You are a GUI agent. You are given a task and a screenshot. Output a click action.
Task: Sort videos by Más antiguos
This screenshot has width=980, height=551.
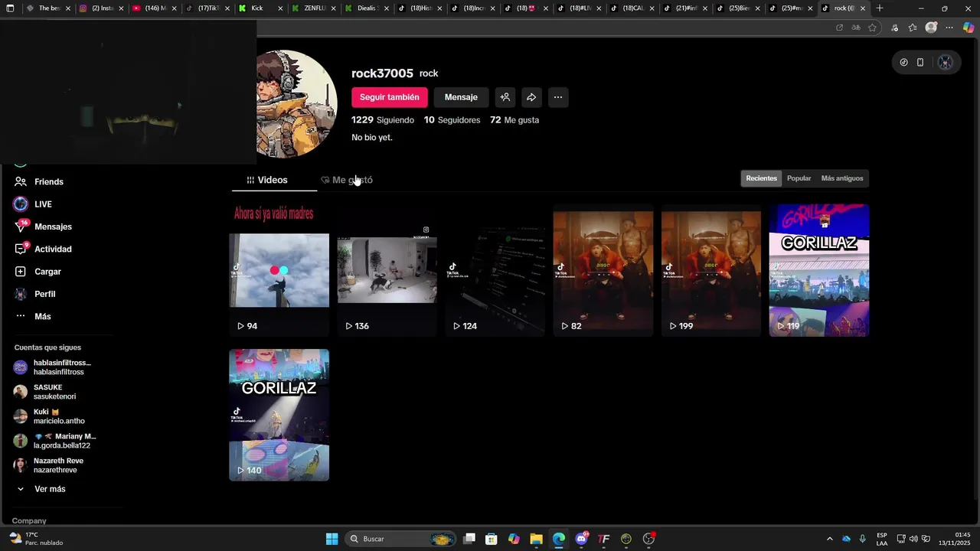(841, 178)
